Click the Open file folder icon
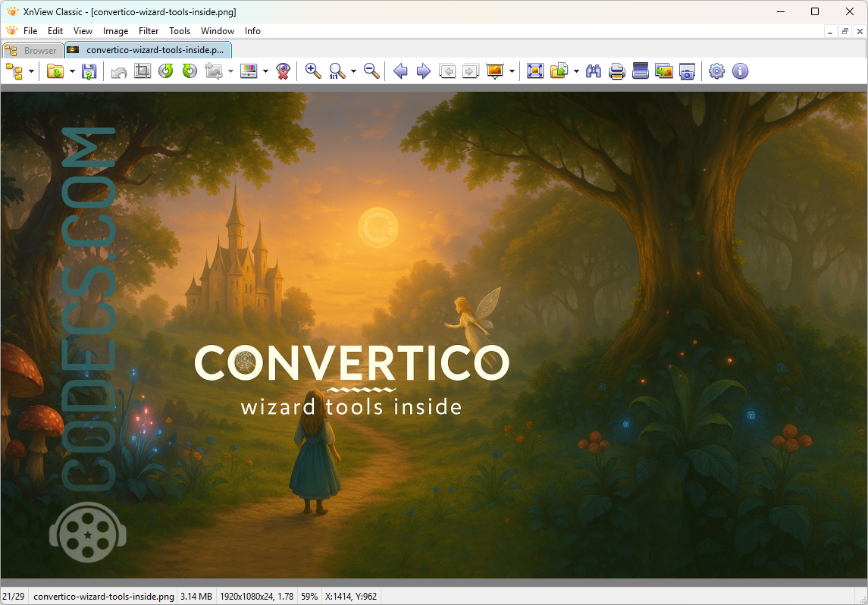This screenshot has height=605, width=868. click(x=55, y=71)
